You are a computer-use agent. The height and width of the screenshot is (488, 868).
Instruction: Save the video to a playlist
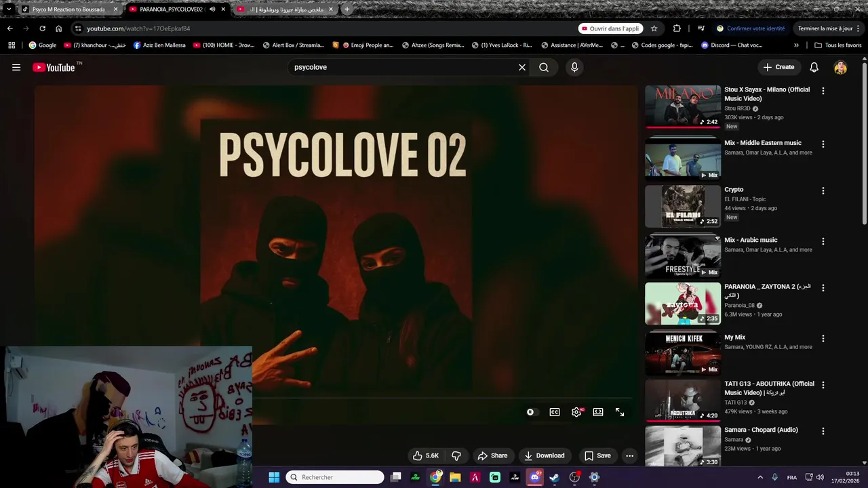click(597, 455)
